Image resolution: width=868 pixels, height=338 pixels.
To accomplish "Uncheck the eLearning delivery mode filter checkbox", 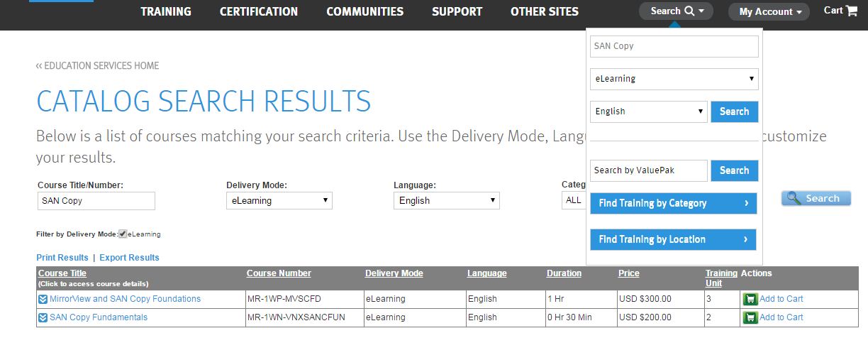I will coord(123,234).
